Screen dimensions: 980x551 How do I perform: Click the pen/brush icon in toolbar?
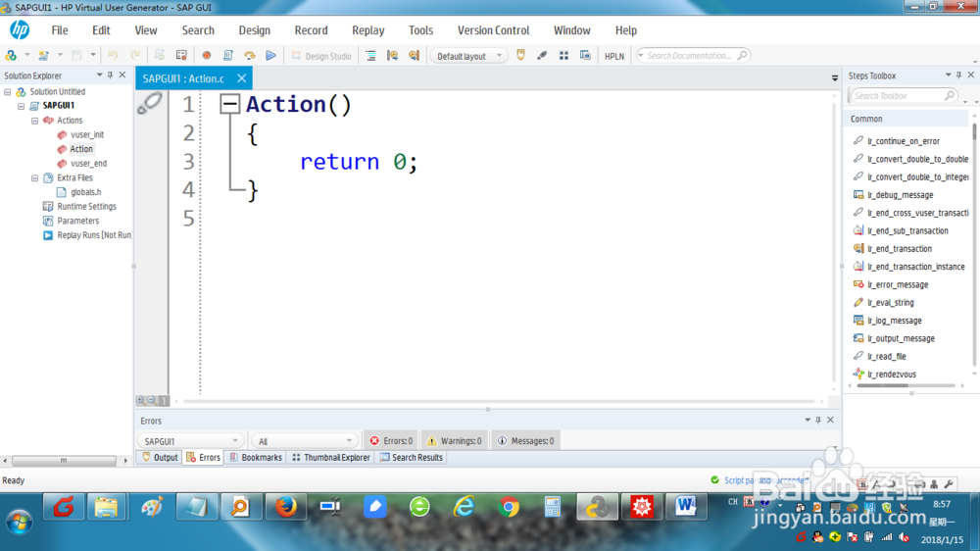(542, 56)
